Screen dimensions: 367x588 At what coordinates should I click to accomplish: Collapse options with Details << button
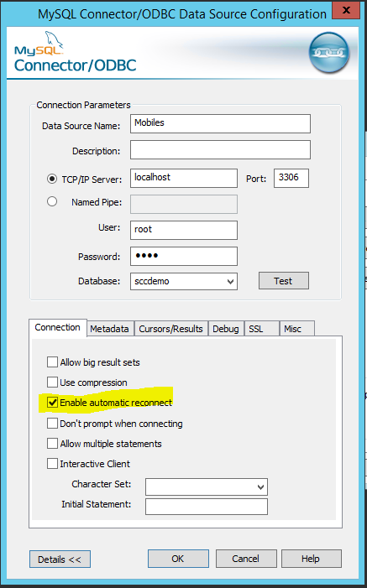coord(60,559)
